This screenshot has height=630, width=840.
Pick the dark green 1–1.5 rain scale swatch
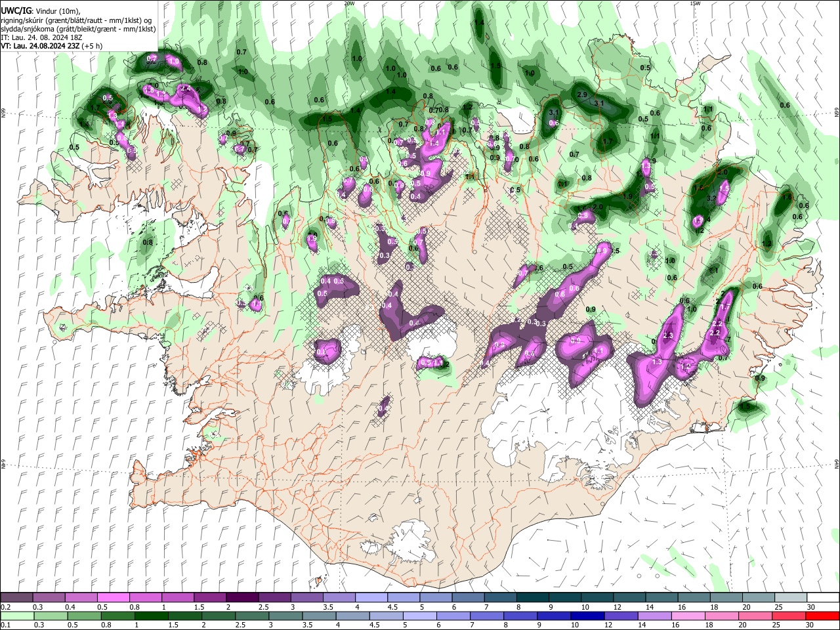click(151, 616)
